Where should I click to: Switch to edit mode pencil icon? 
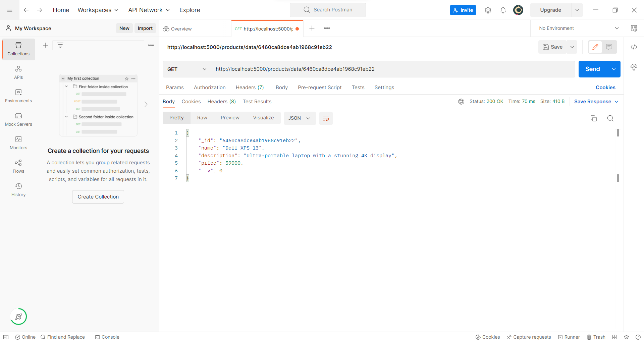(595, 47)
